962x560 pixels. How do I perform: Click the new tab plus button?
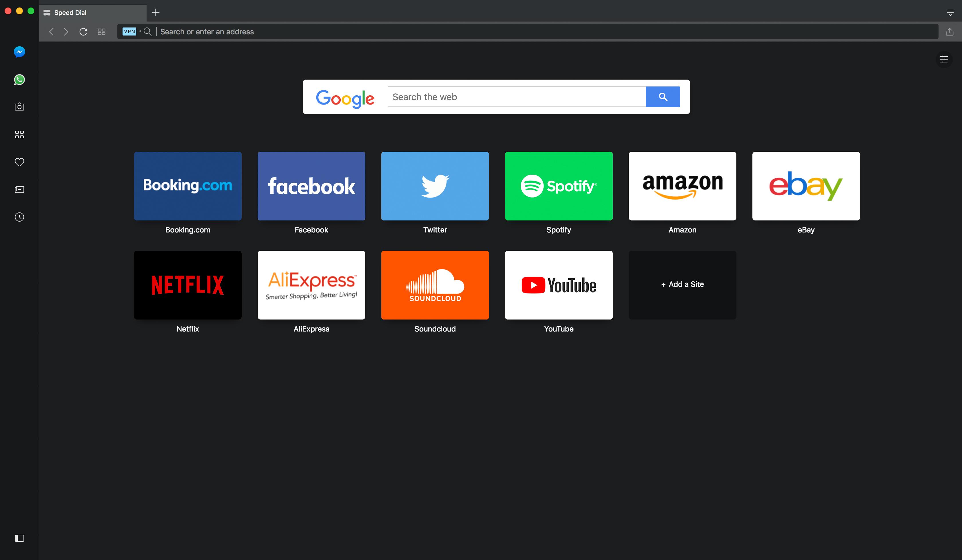[x=156, y=12]
